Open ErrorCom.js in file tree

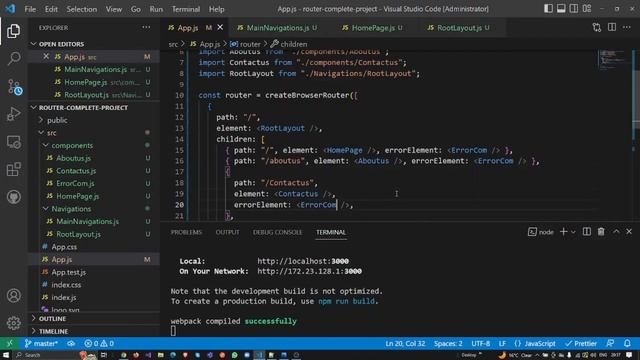pos(94,183)
